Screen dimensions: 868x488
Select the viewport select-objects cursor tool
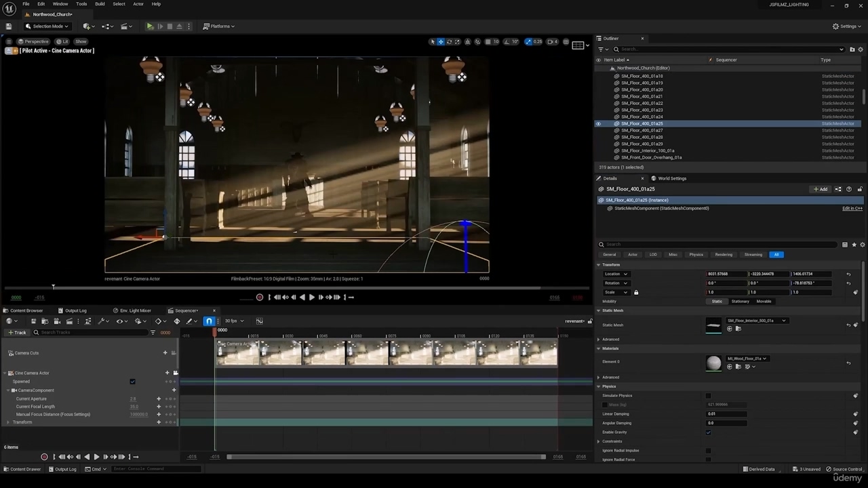tap(433, 42)
